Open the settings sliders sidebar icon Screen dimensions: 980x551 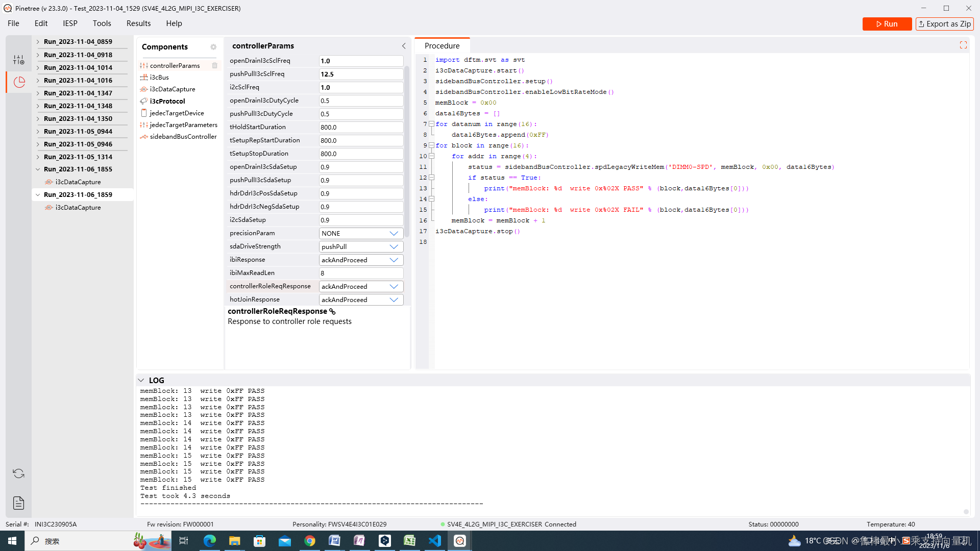tap(19, 60)
